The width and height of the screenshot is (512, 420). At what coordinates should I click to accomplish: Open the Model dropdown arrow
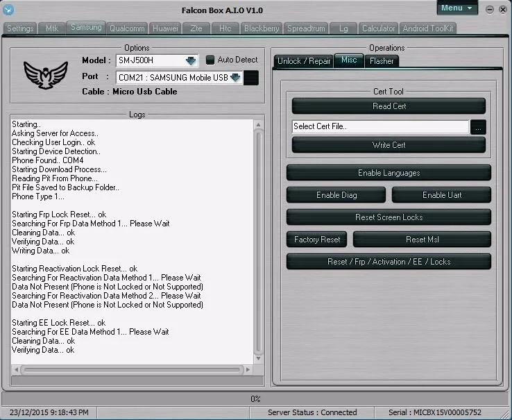pyautogui.click(x=191, y=60)
